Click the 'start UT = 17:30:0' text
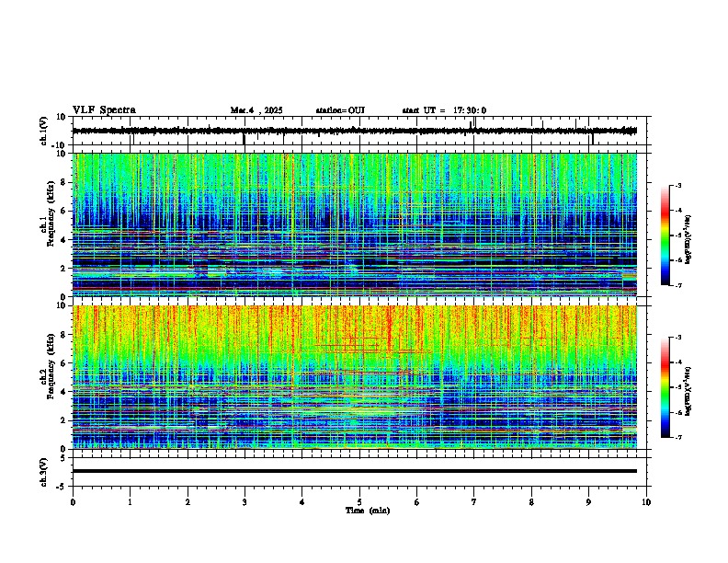Image resolution: width=728 pixels, height=563 pixels. 444,110
